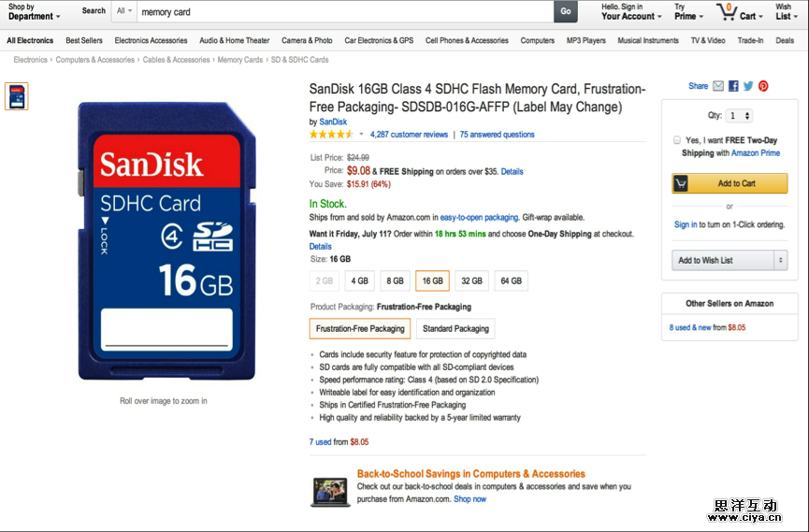Open the Cell Phones & Accessories menu

point(467,41)
